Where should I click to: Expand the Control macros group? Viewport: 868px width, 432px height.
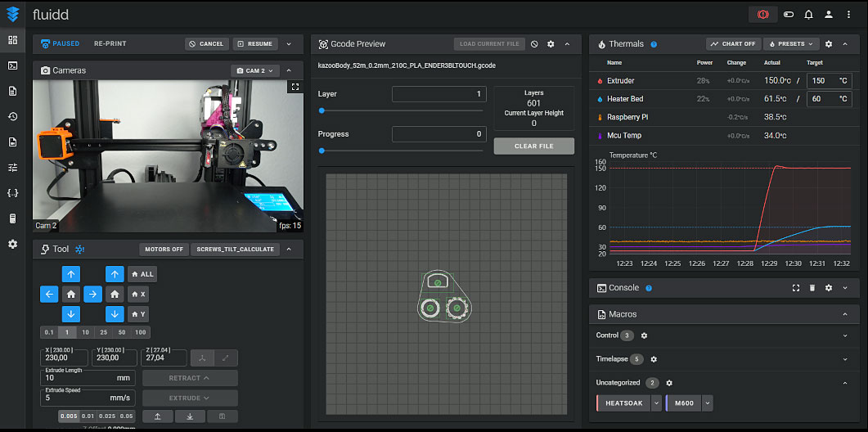tap(844, 335)
